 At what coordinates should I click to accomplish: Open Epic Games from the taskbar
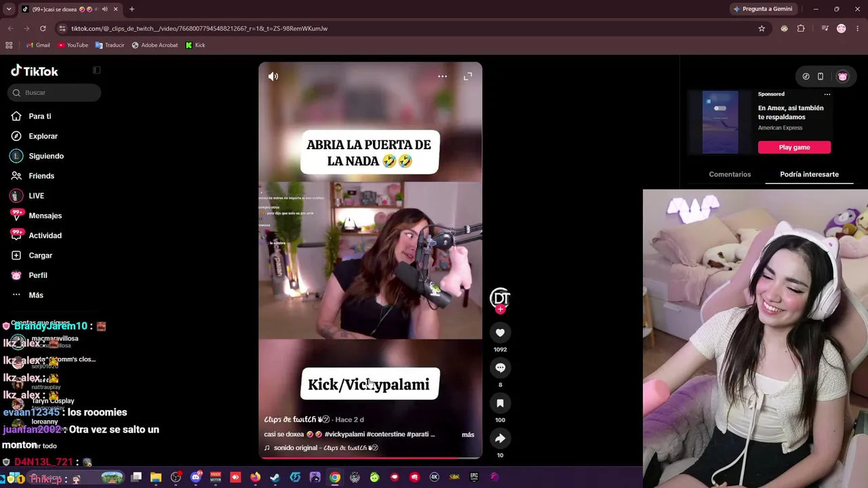[474, 477]
